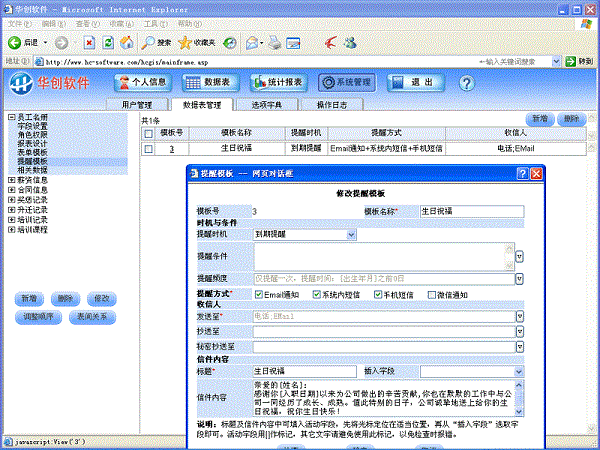Click template number 3 link
Image resolution: width=600 pixels, height=450 pixels.
[171, 149]
